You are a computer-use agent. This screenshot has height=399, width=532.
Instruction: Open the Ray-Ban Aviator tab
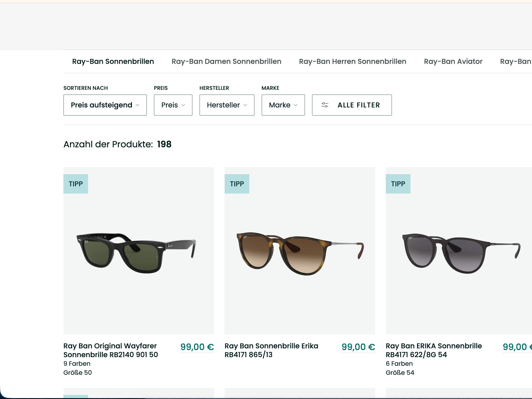[453, 62]
